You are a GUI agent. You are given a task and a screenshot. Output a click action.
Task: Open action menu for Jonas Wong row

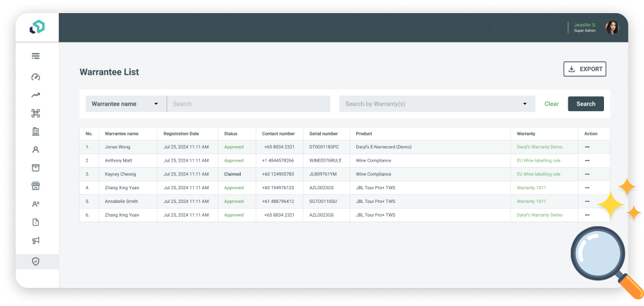pos(587,147)
